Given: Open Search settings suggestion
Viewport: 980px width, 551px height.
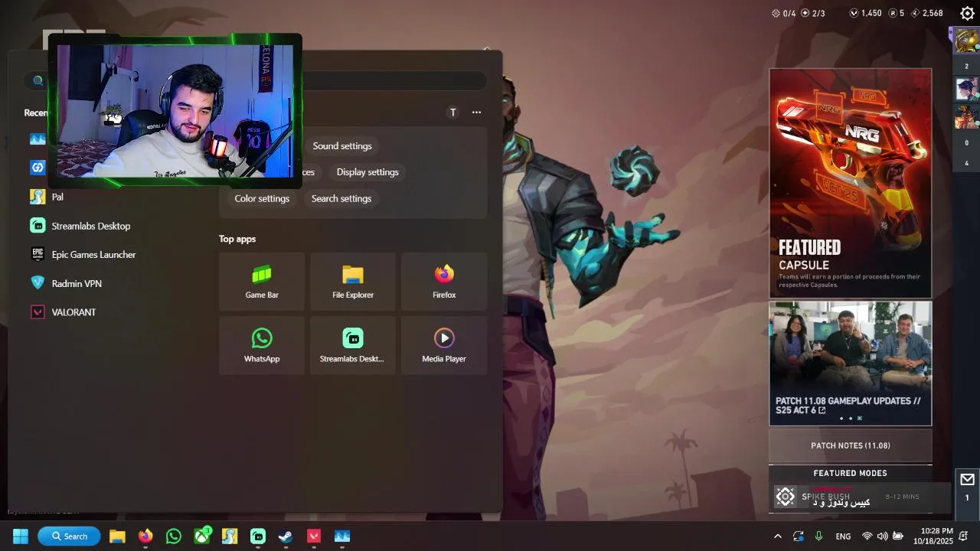Looking at the screenshot, I should pyautogui.click(x=341, y=198).
